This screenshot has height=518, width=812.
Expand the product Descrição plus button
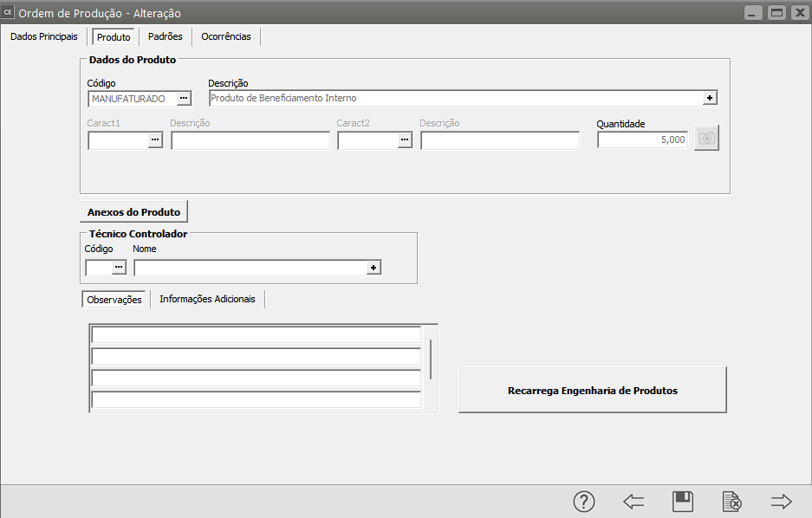point(710,99)
